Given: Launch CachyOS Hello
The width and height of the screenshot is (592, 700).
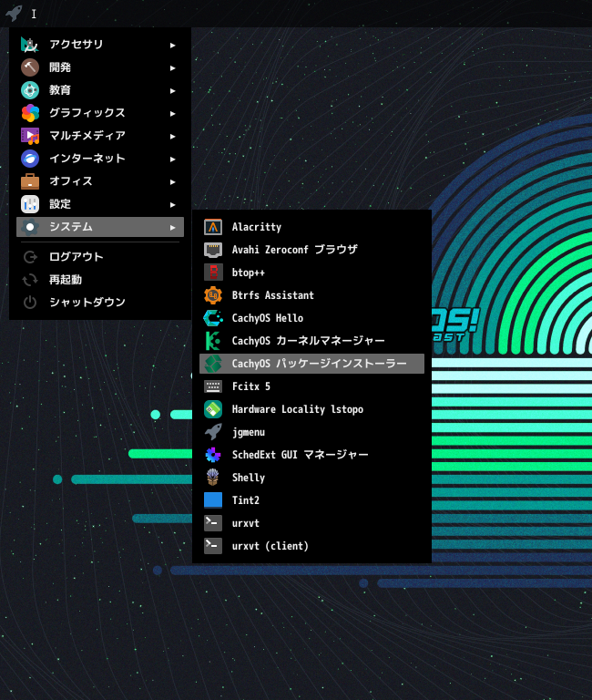Looking at the screenshot, I should pyautogui.click(x=311, y=318).
